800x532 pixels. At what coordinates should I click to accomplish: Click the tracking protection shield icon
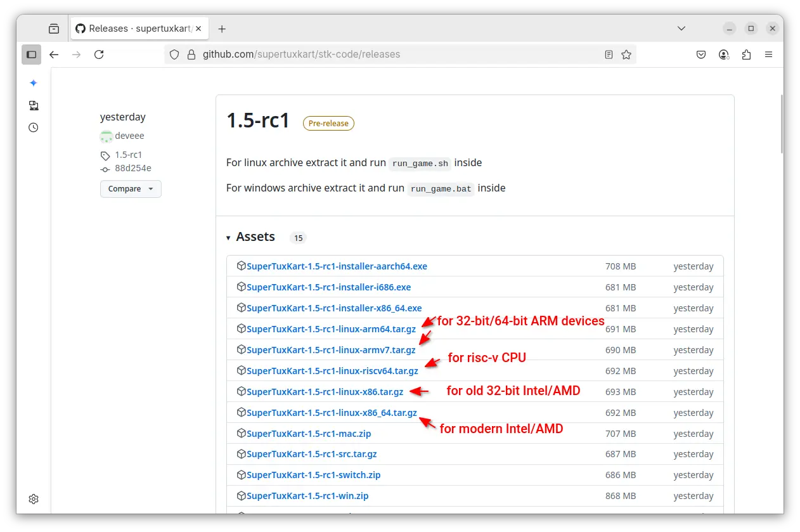[175, 55]
